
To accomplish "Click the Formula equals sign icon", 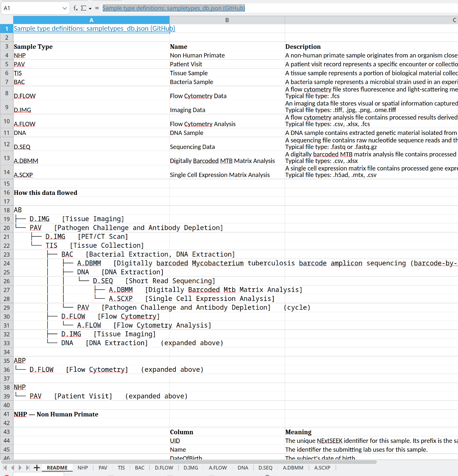I will [97, 8].
